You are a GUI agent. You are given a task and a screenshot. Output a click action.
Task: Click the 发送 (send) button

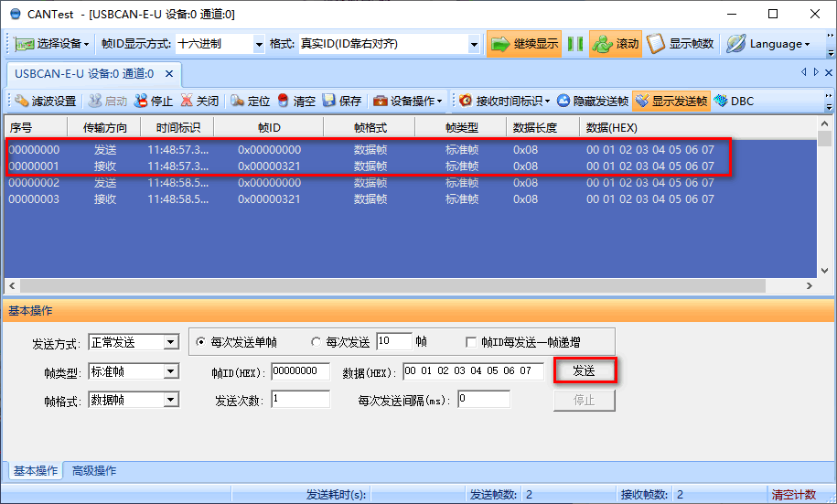(584, 370)
